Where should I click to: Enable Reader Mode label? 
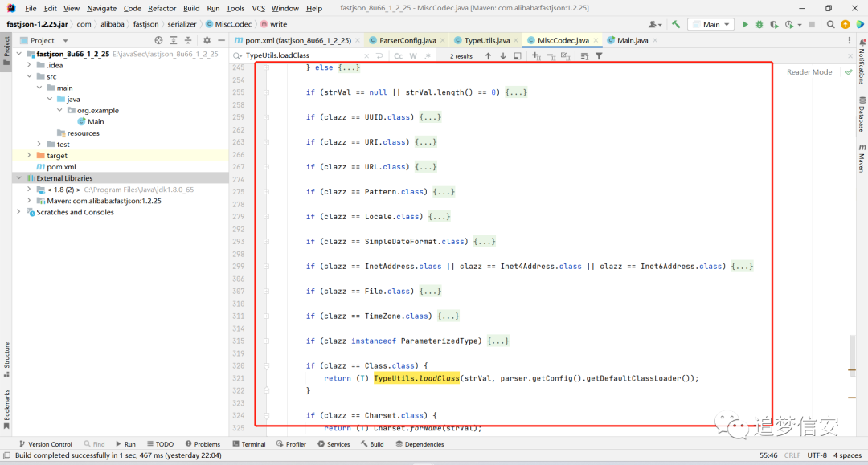[809, 72]
